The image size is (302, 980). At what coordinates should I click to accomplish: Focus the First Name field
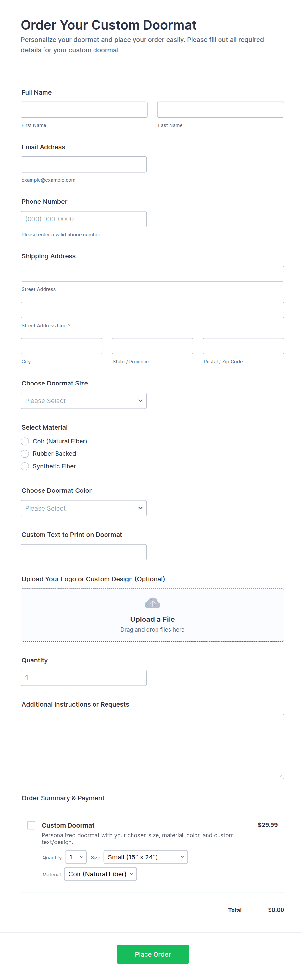[84, 110]
